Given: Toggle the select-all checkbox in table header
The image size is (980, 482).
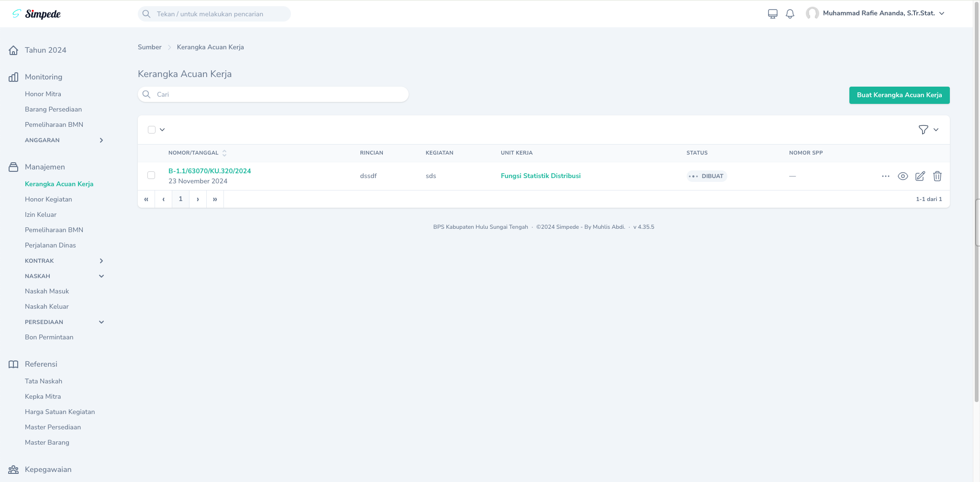Looking at the screenshot, I should point(152,130).
